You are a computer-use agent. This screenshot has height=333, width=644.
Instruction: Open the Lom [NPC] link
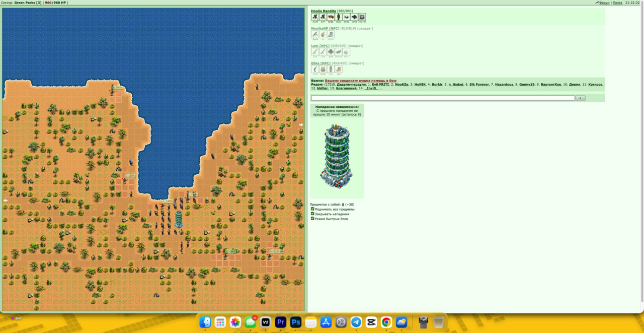pyautogui.click(x=320, y=46)
